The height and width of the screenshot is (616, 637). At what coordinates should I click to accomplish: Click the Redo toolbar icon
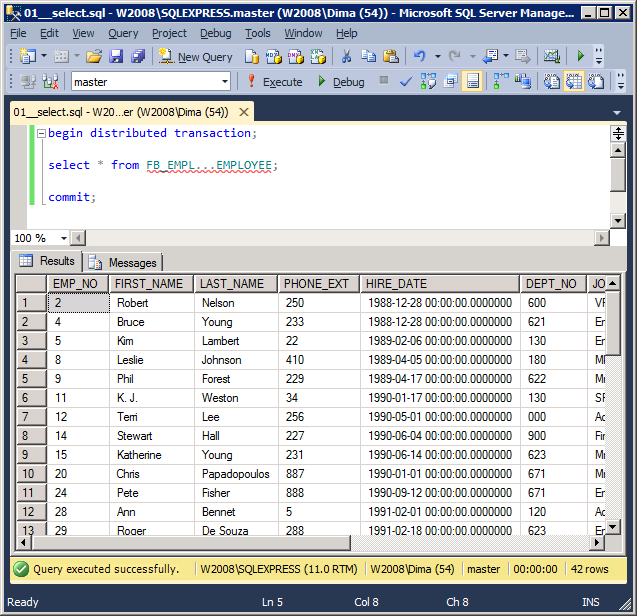(x=455, y=56)
